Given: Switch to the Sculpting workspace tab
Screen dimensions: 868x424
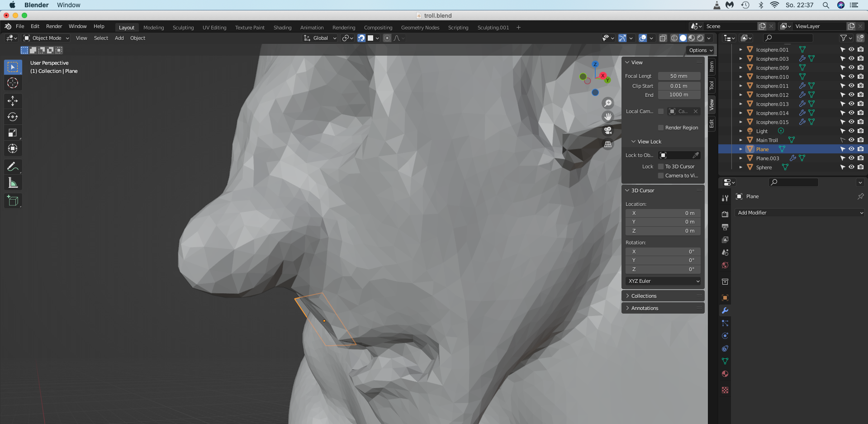Looking at the screenshot, I should click(x=183, y=28).
